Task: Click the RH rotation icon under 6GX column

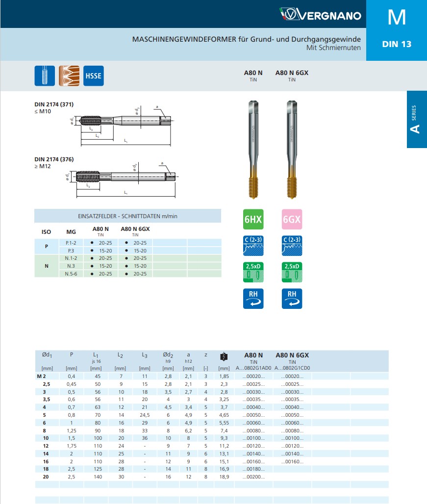Action: click(292, 299)
